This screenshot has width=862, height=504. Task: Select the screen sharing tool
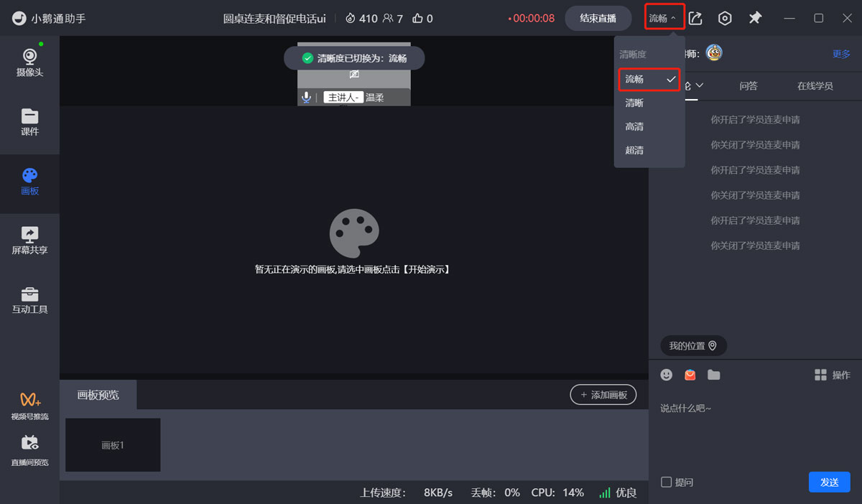(29, 241)
